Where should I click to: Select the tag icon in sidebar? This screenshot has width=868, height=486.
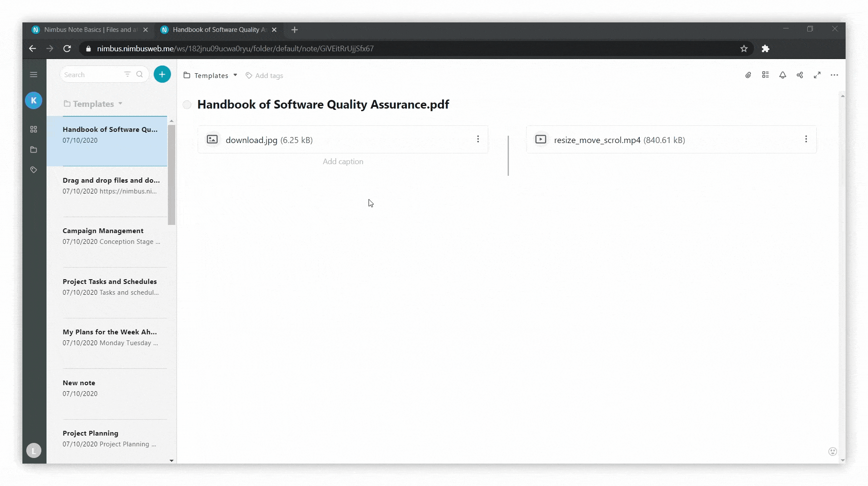coord(34,169)
